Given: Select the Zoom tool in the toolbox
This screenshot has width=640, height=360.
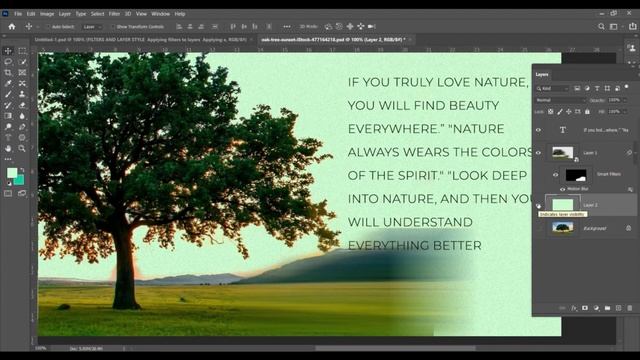Looking at the screenshot, I should [x=22, y=149].
